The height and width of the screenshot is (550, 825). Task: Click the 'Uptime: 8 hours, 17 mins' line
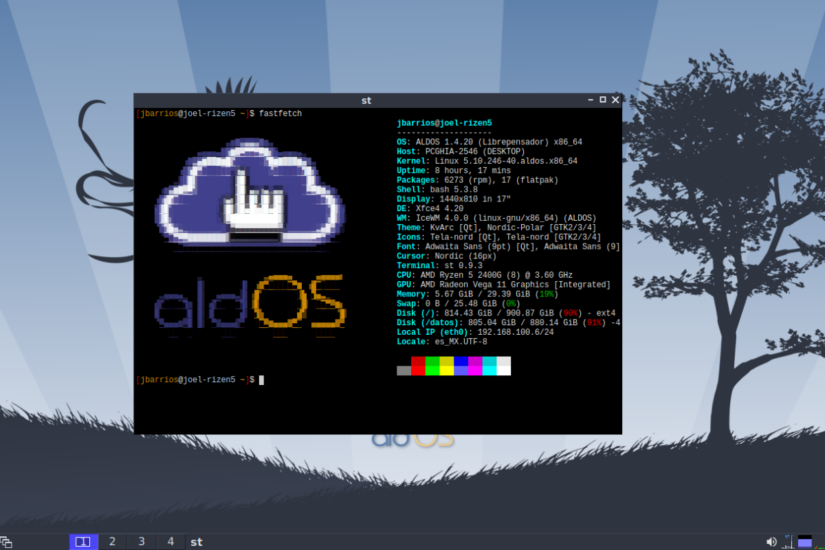(x=454, y=171)
